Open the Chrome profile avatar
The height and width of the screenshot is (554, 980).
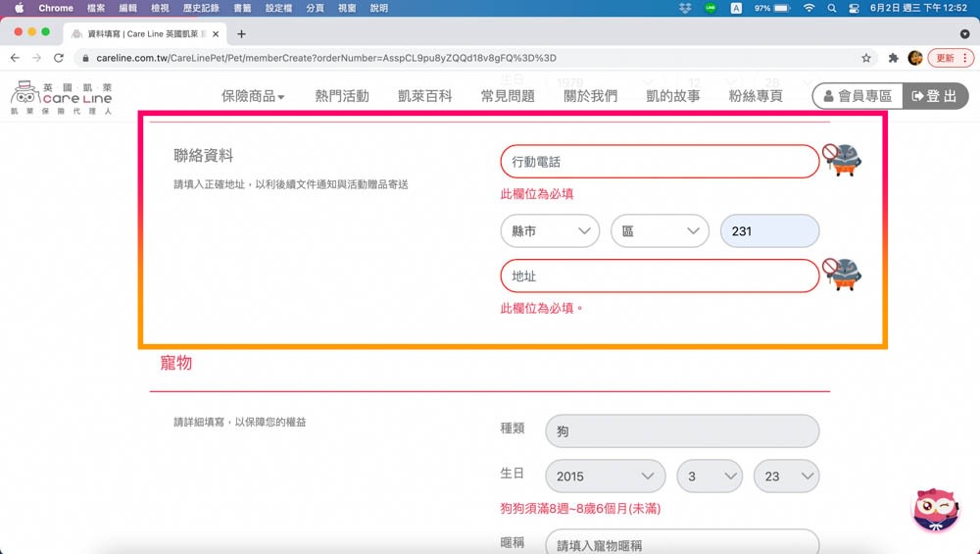[915, 58]
